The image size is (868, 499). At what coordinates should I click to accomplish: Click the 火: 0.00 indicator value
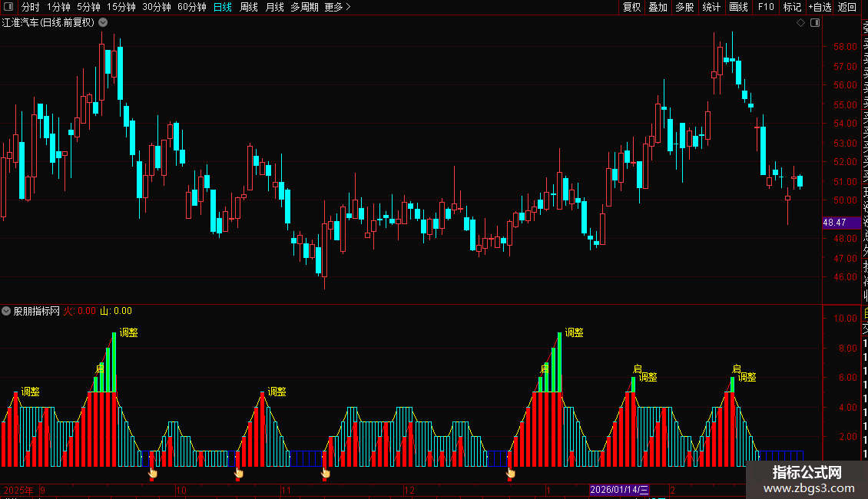80,311
